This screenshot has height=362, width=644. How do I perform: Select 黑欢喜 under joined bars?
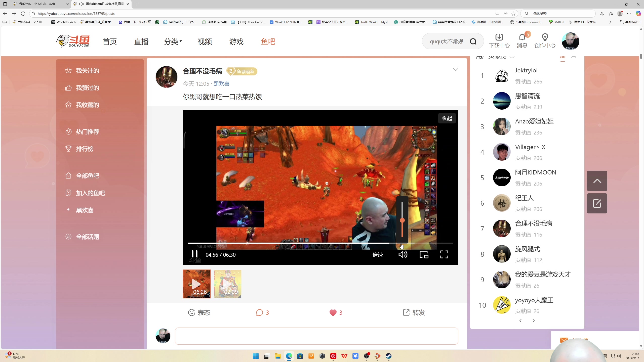click(x=85, y=210)
